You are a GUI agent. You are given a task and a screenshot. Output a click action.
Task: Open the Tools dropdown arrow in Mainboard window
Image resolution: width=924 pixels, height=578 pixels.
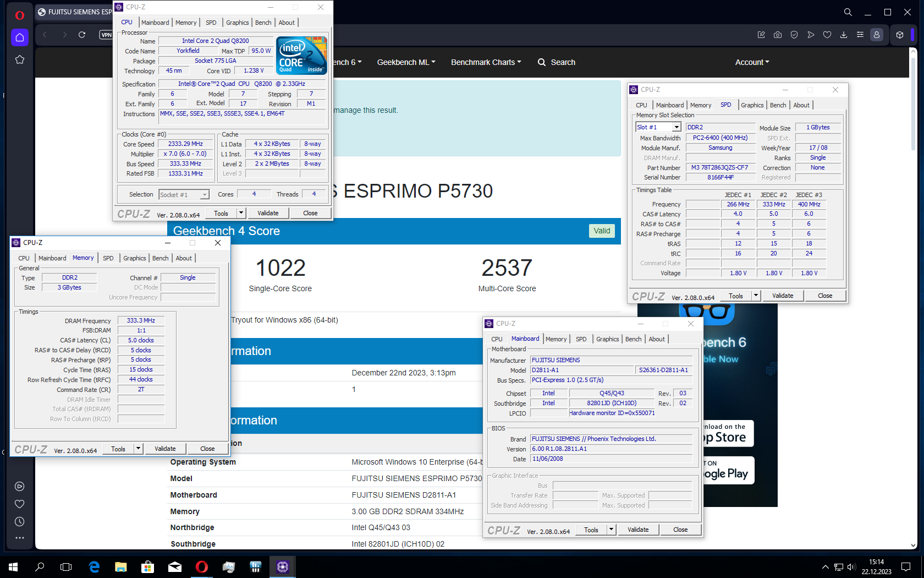coord(611,530)
